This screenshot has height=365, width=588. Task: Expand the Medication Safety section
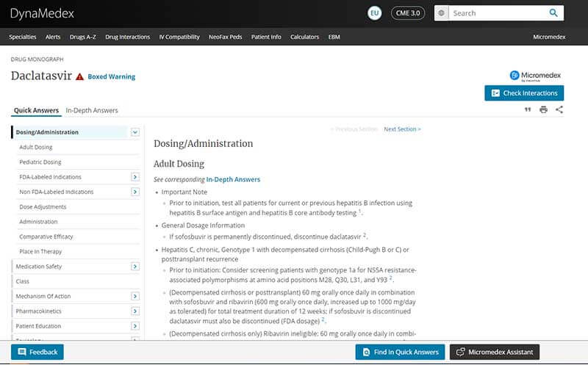click(x=135, y=267)
